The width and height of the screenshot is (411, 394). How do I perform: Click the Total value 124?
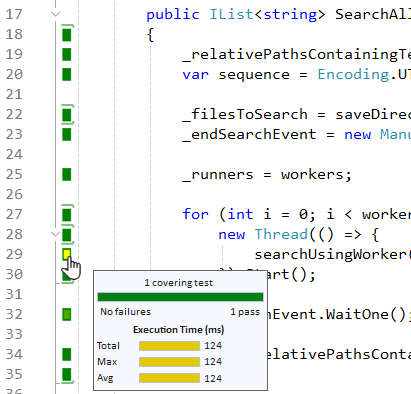click(x=213, y=346)
